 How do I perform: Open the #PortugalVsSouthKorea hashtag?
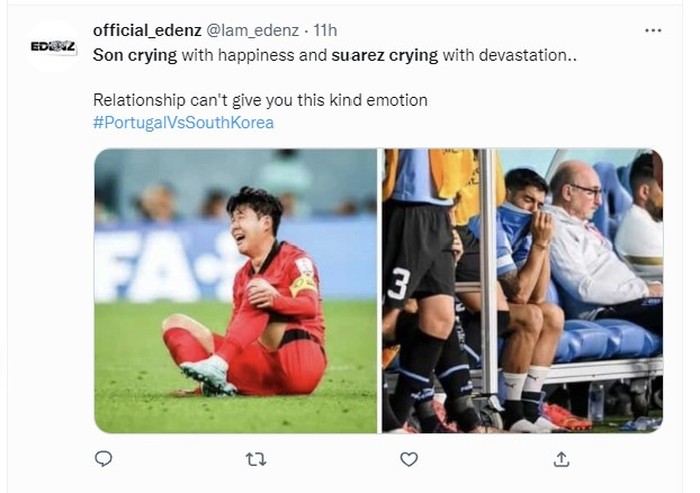[183, 123]
